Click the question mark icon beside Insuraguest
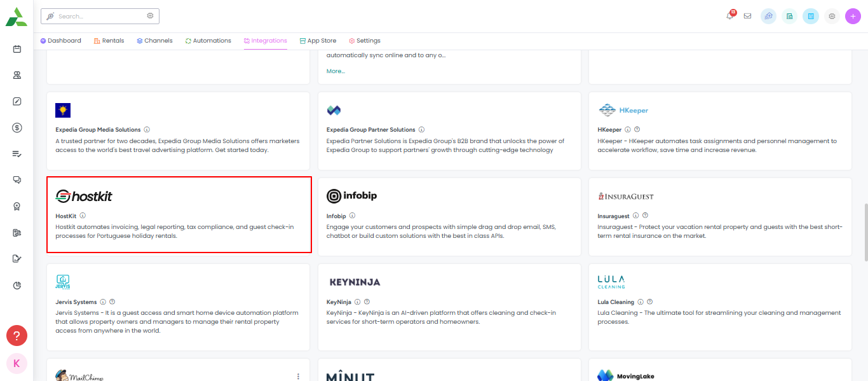Image resolution: width=868 pixels, height=381 pixels. [646, 216]
